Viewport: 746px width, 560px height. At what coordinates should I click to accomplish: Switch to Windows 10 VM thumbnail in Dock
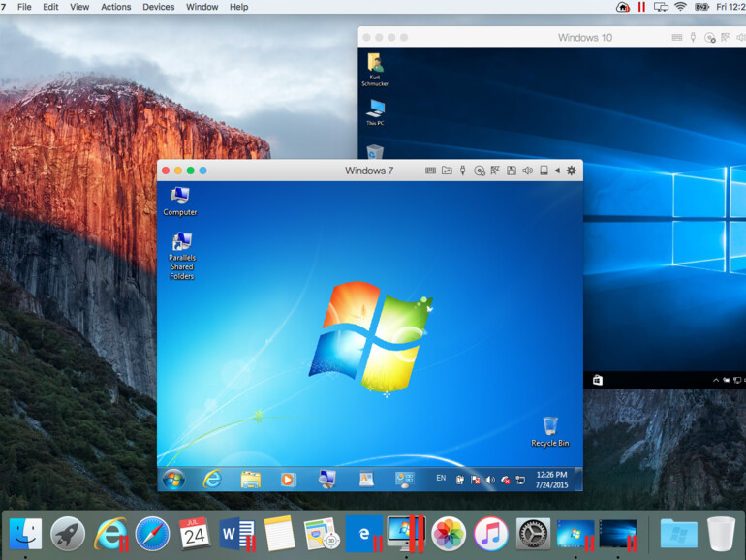tap(618, 534)
